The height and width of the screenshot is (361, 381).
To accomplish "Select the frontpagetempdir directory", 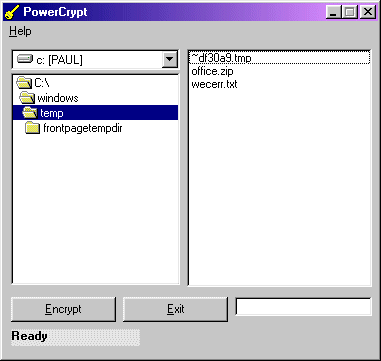I will [x=95, y=128].
